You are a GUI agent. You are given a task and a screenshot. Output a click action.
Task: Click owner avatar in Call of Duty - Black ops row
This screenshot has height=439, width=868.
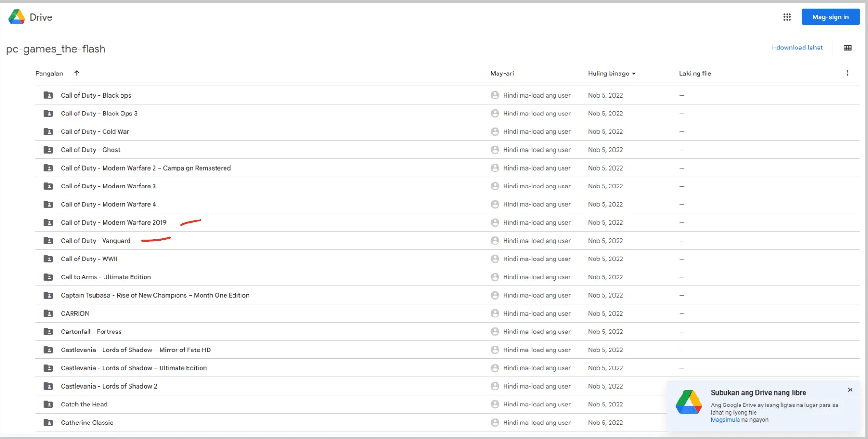[x=495, y=95]
